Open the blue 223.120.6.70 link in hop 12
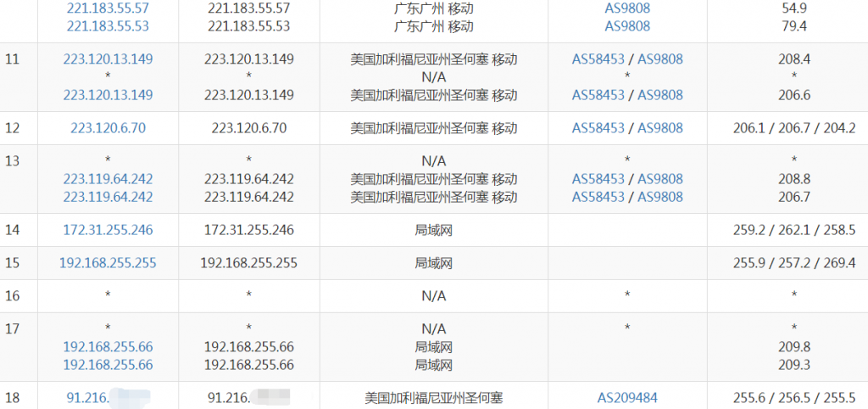Image resolution: width=868 pixels, height=409 pixels. coord(108,129)
